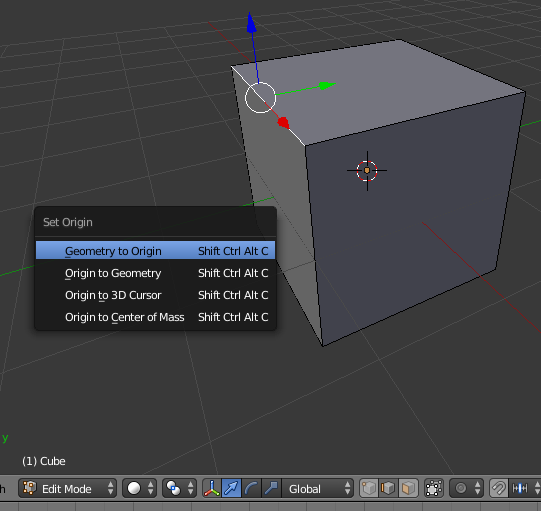Select the translate manipulator arrow icon
This screenshot has width=541, height=511.
click(232, 488)
